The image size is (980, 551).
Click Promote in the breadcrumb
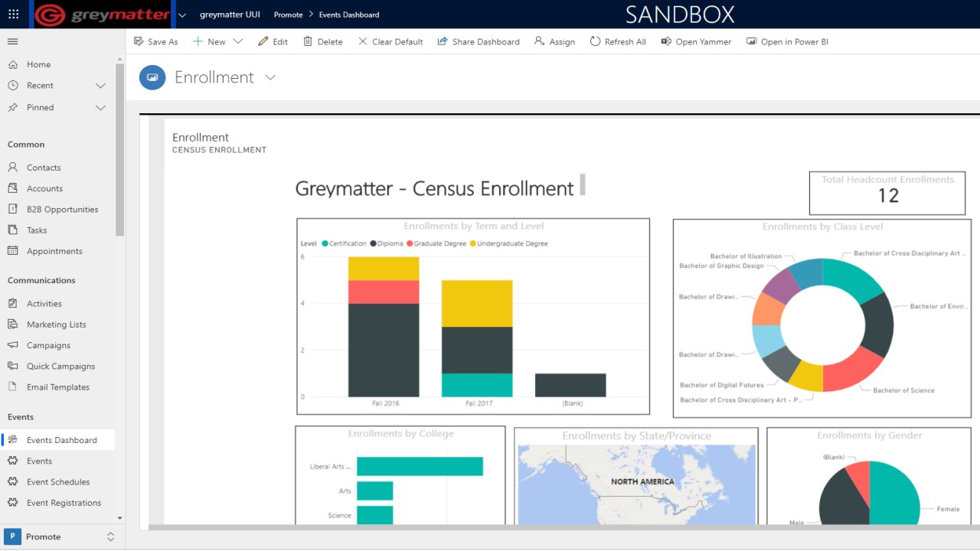pyautogui.click(x=288, y=15)
